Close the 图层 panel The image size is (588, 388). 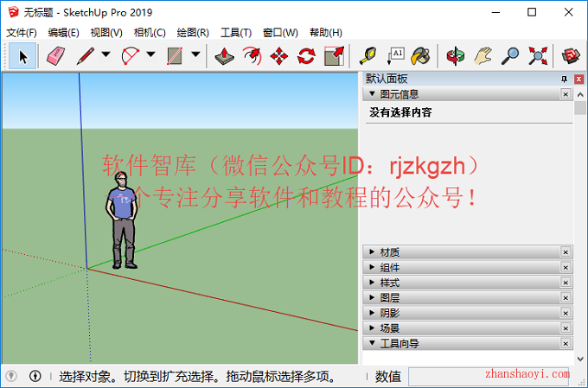(x=566, y=297)
